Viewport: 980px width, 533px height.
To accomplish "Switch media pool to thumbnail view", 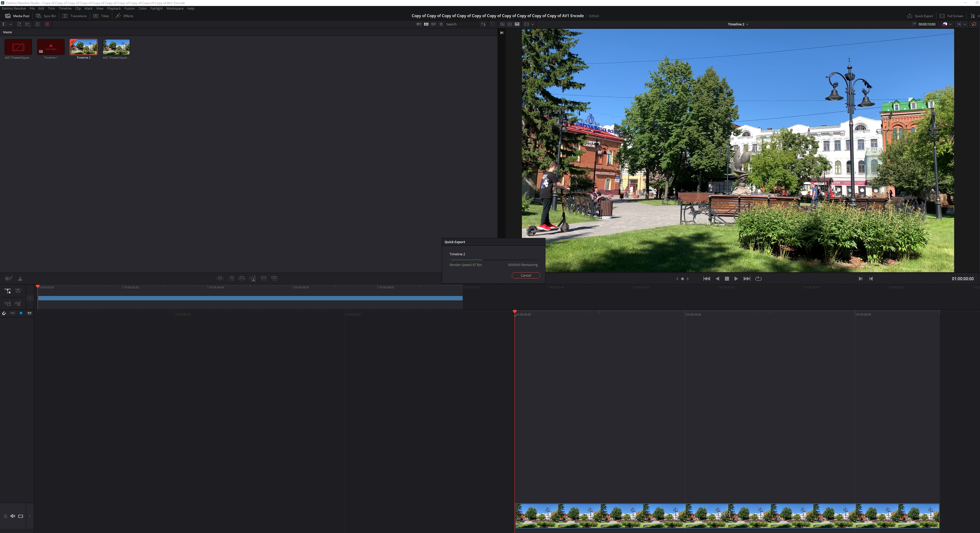I will (x=426, y=24).
